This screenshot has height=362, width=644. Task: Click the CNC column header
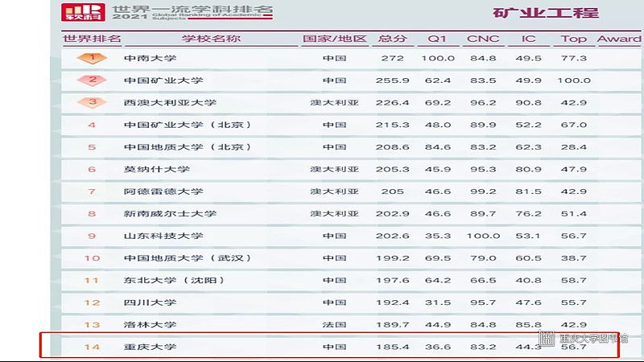(483, 39)
